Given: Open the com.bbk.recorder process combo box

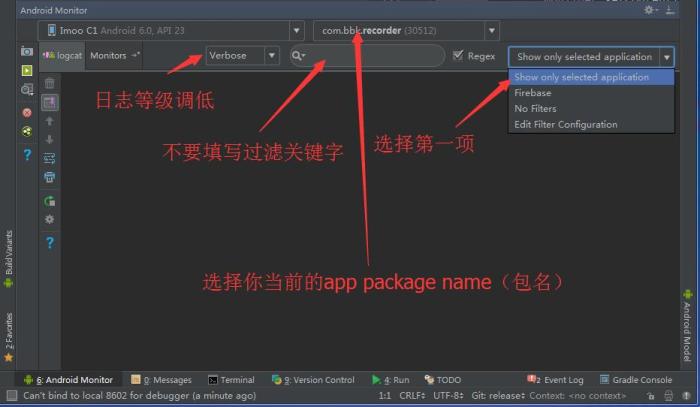Looking at the screenshot, I should pos(406,31).
